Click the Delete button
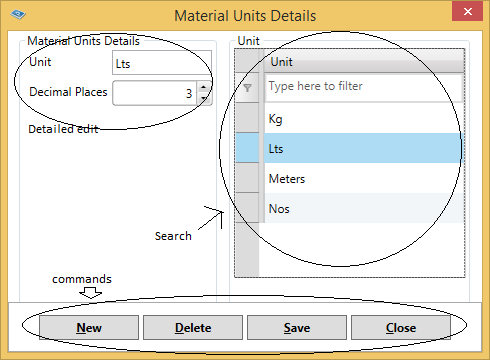Screen dimensions: 490x360 point(193,328)
